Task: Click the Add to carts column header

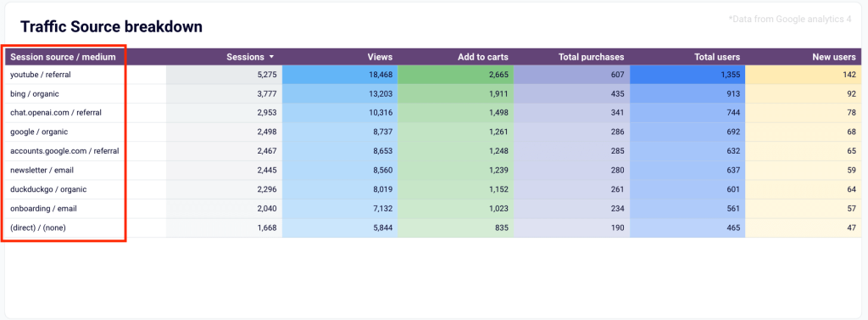Action: tap(482, 57)
